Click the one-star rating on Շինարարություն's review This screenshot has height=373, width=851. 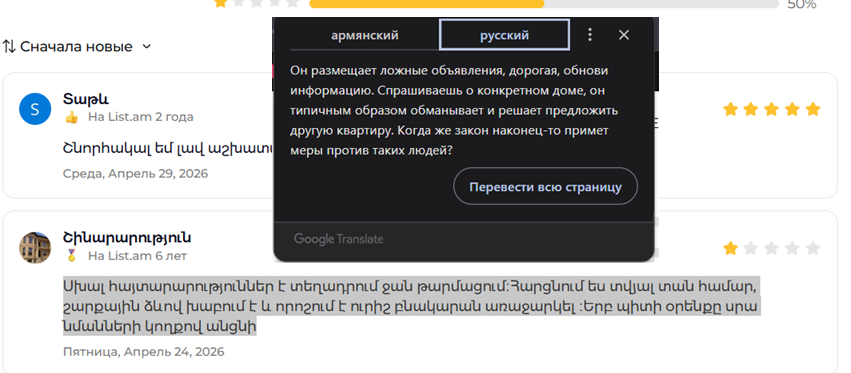click(771, 249)
